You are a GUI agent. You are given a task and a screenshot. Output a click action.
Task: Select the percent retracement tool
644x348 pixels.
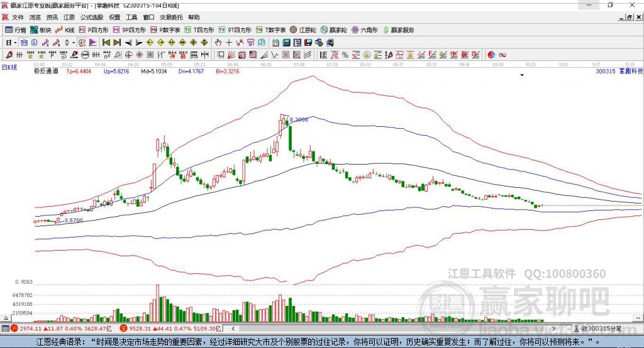[x=345, y=55]
